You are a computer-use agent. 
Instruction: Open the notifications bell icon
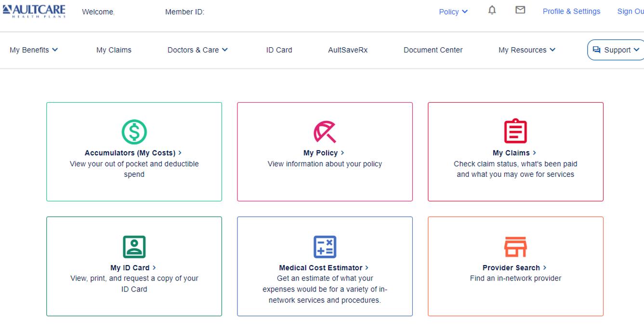492,11
